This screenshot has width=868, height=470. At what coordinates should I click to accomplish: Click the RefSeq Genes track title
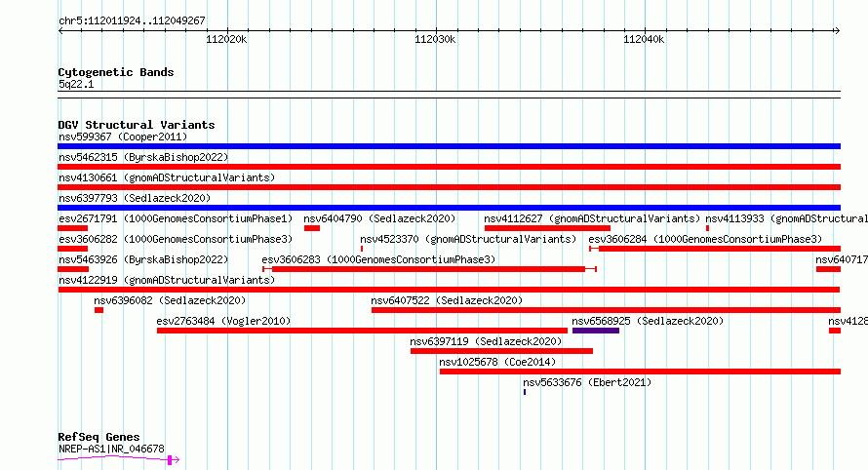[99, 438]
